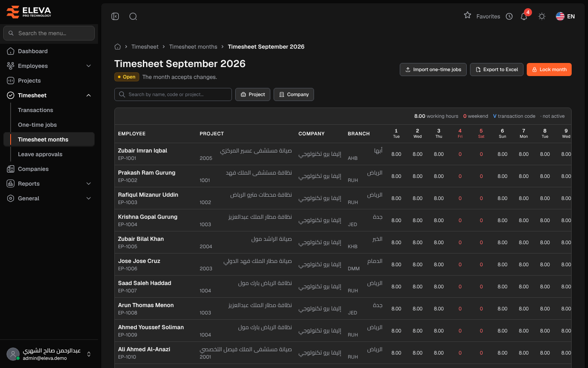Image resolution: width=588 pixels, height=368 pixels.
Task: Open notifications bell with badge
Action: [x=524, y=16]
